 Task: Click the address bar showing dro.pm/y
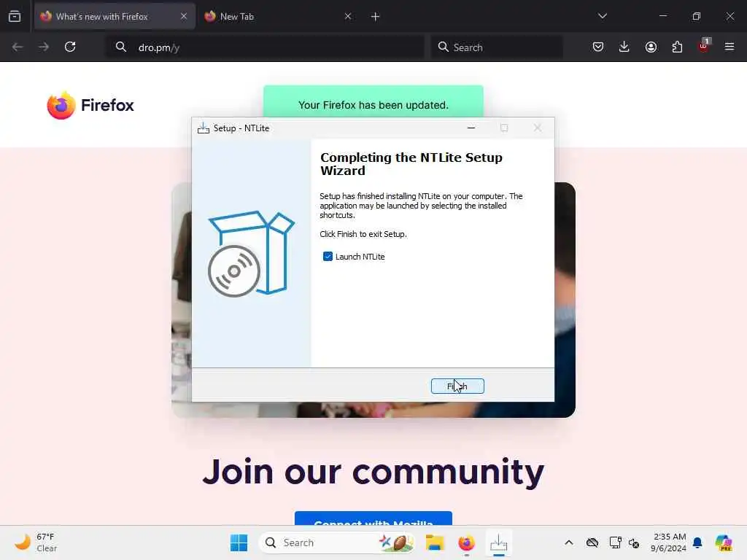265,47
